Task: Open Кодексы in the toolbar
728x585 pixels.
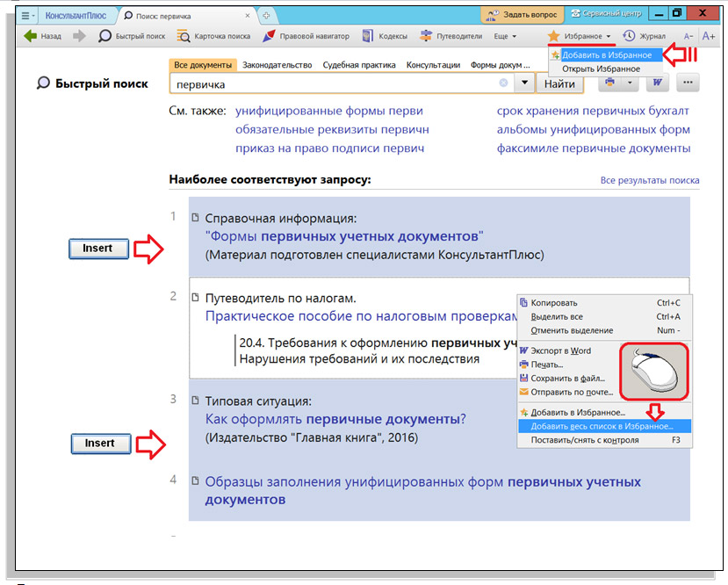Action: (385, 36)
